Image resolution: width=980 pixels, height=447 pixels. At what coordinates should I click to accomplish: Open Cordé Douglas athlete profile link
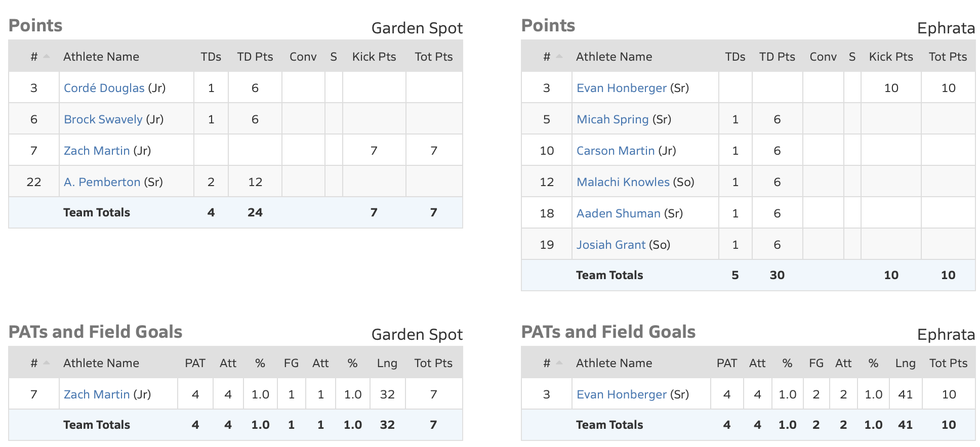[104, 88]
